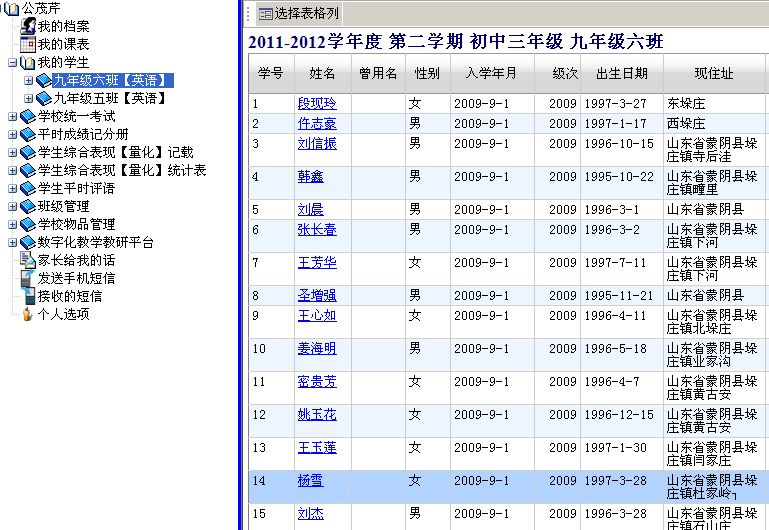This screenshot has height=530, width=769.
Task: Click the 出生日期 column header
Action: coord(621,74)
